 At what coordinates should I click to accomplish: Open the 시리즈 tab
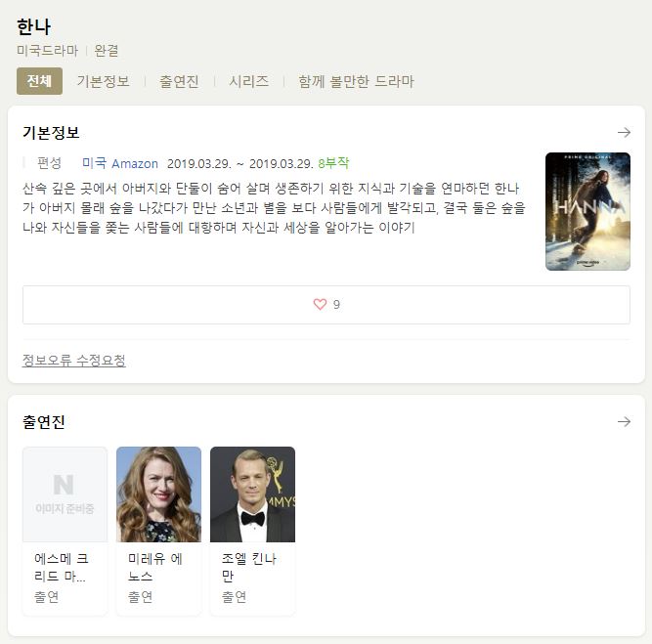(248, 81)
